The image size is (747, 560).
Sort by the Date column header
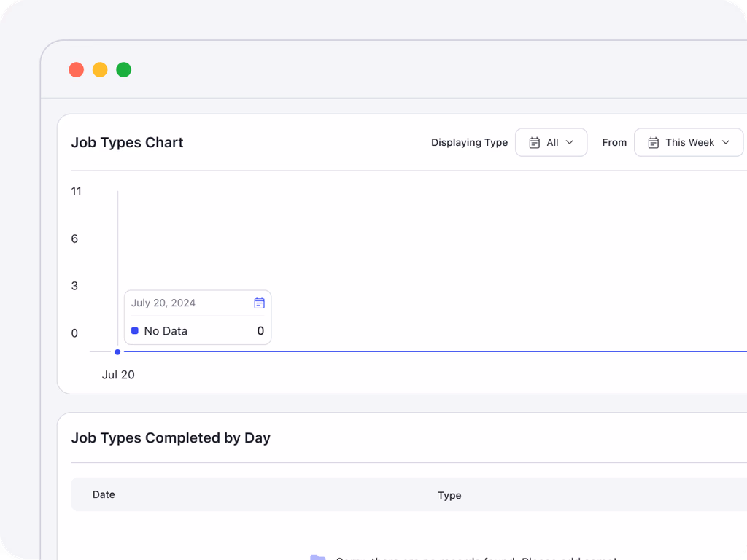click(104, 494)
